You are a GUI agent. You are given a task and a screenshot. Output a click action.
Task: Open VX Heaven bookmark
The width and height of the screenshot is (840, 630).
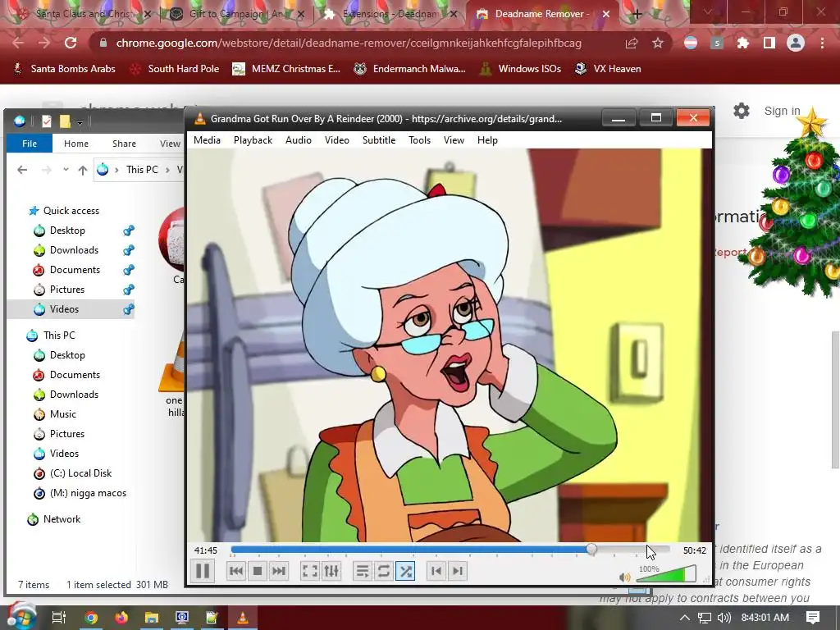[608, 69]
